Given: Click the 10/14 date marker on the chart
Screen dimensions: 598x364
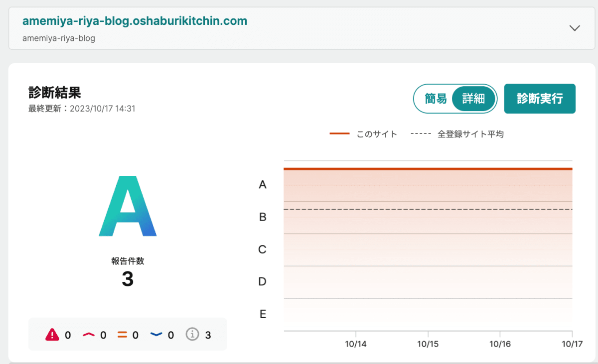Looking at the screenshot, I should (x=355, y=344).
